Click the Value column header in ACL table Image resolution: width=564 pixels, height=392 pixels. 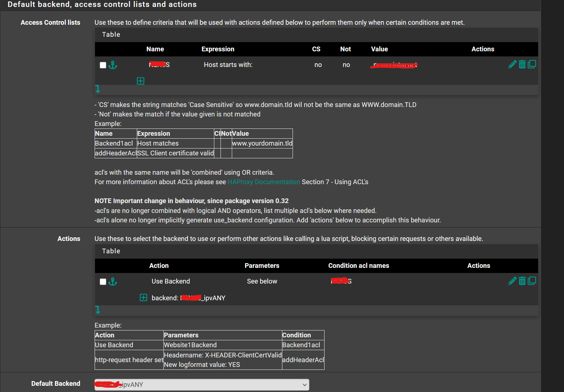(380, 49)
